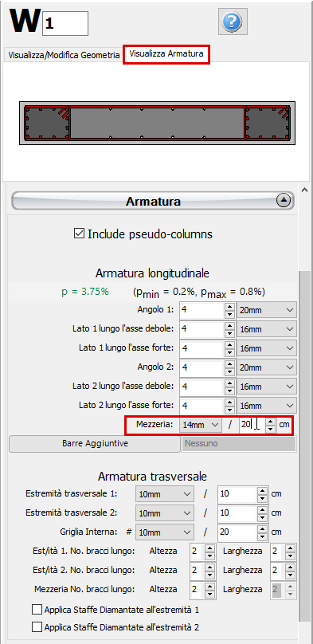Viewport: 313px width, 644px height.
Task: Open Lato 1 lungo l'asse debole diameter dropdown
Action: tap(267, 329)
